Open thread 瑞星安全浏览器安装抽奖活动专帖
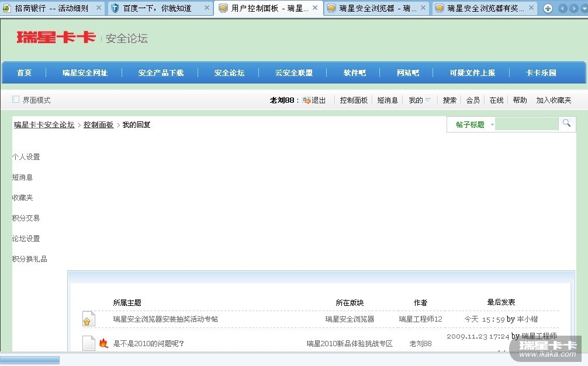Image resolution: width=588 pixels, height=366 pixels. coord(165,319)
